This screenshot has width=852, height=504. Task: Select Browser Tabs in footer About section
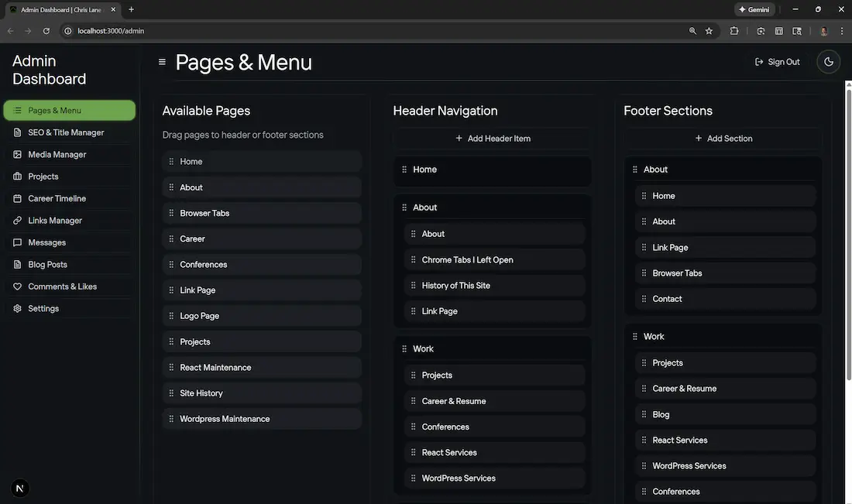tap(726, 273)
